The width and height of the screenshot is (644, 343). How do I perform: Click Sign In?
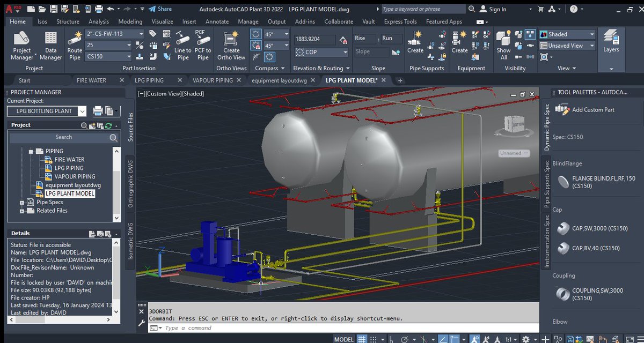point(492,9)
